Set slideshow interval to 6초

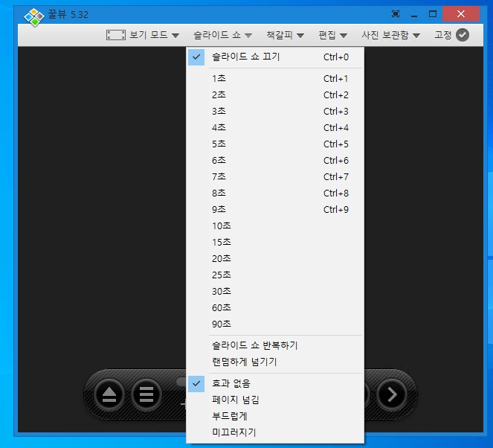(275, 160)
